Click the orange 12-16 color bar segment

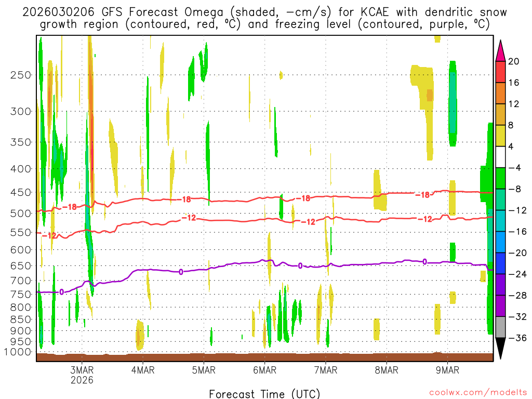click(x=500, y=93)
